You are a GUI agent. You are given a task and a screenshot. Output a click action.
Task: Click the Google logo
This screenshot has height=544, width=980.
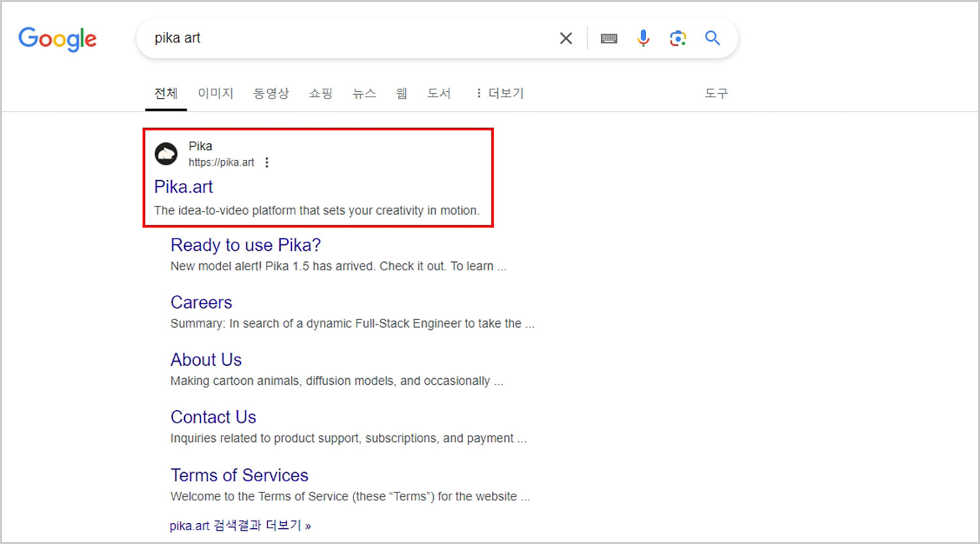pyautogui.click(x=57, y=39)
